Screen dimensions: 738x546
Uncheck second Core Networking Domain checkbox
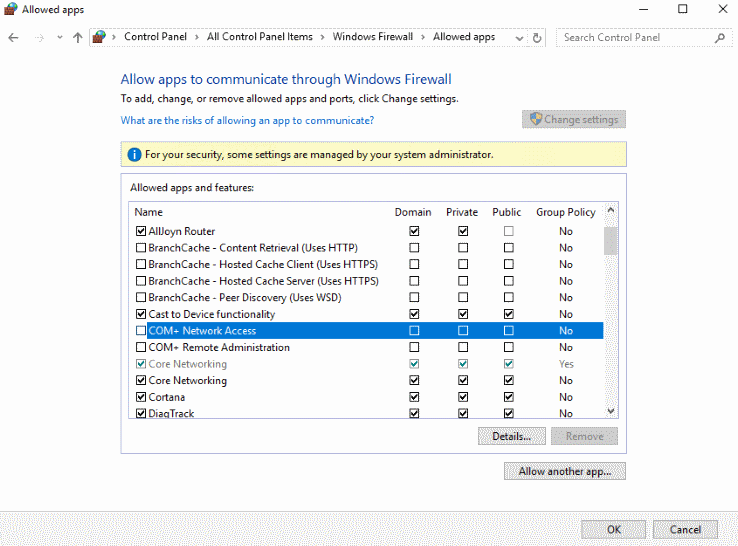414,380
